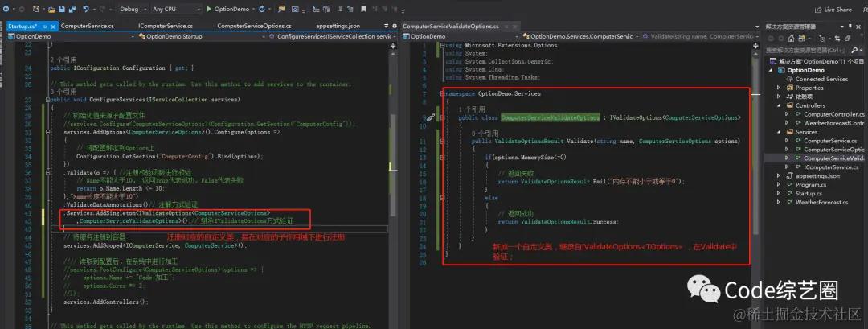Collapse the namespace OptionDemo.Services outline
This screenshot has width=868, height=329.
click(443, 94)
